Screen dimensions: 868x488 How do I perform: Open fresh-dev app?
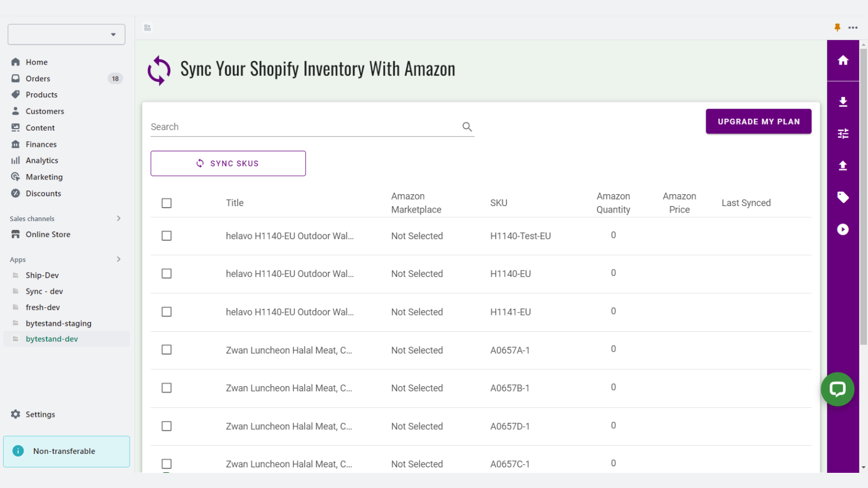tap(42, 307)
